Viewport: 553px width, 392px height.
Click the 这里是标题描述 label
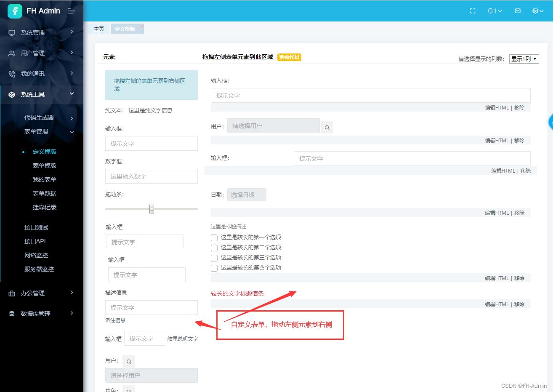[x=229, y=227]
